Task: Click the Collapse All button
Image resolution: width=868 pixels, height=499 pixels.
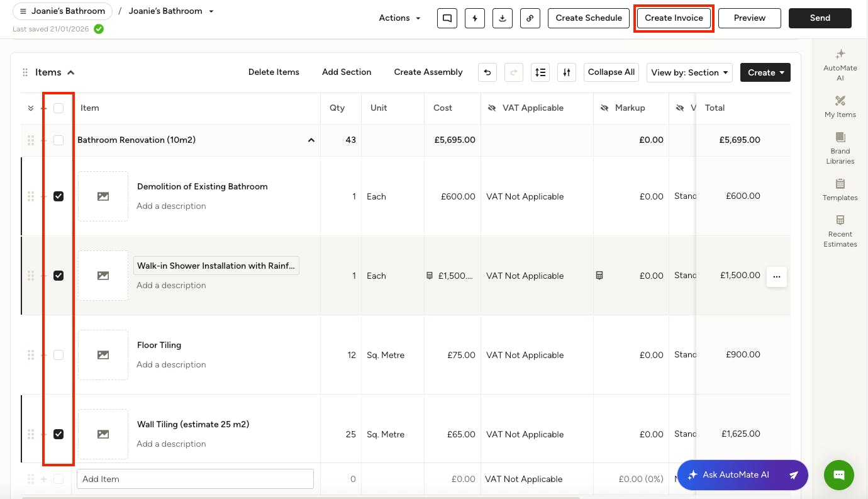Action: pyautogui.click(x=611, y=72)
